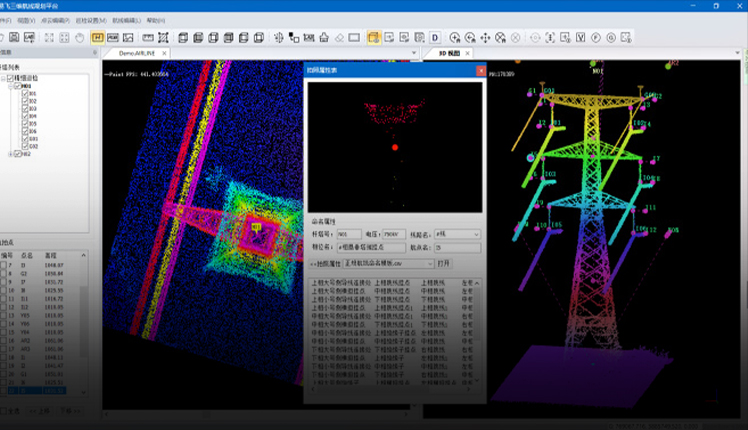Image resolution: width=748 pixels, height=430 pixels.
Task: Close the attribute dialog with red X
Action: pos(481,72)
